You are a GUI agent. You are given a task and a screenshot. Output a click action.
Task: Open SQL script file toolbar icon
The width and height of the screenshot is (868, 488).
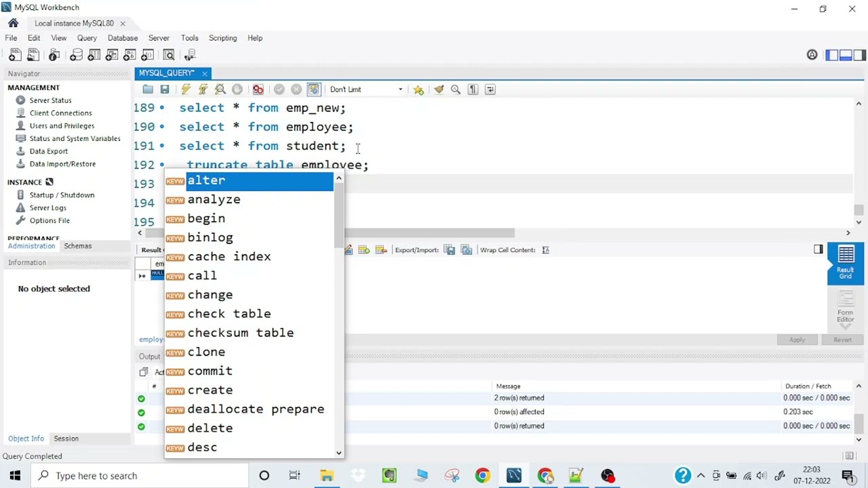point(33,55)
